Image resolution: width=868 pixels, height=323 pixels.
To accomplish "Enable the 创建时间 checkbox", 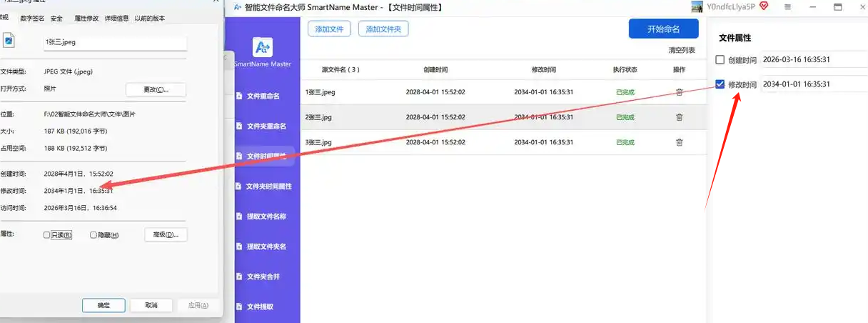I will click(x=720, y=60).
